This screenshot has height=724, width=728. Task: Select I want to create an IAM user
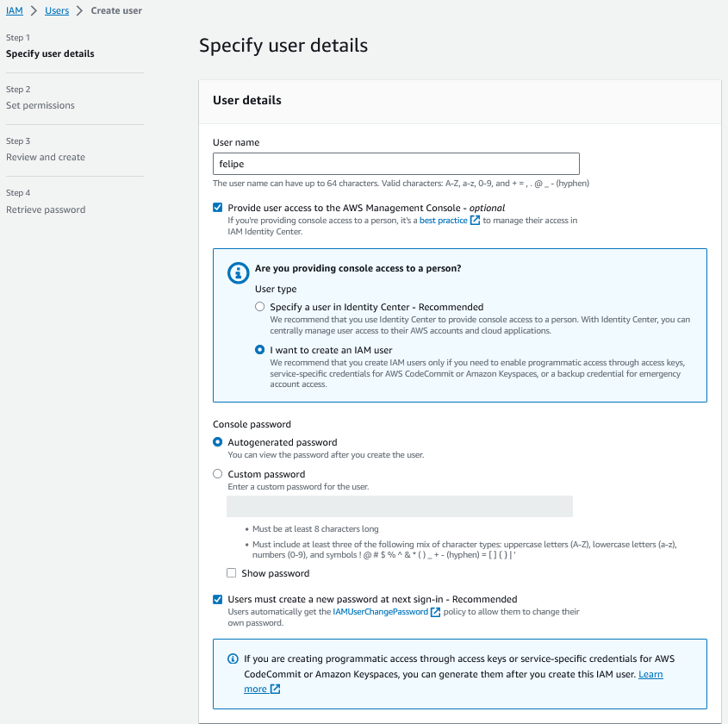coord(260,350)
